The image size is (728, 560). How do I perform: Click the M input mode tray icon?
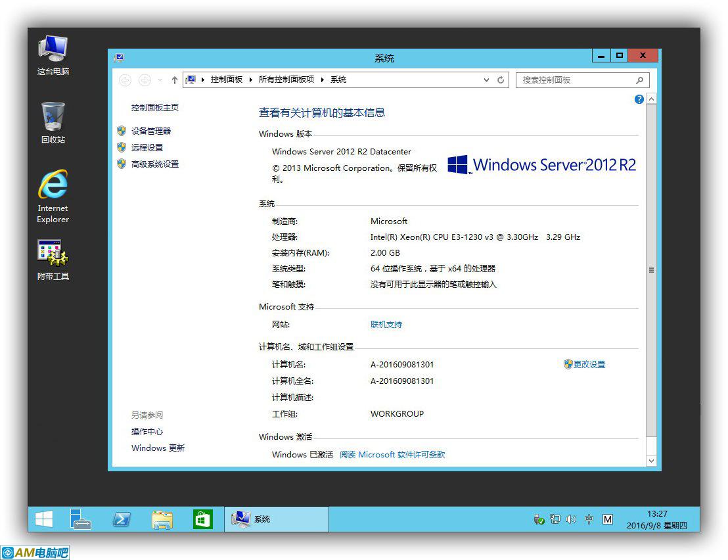pos(608,519)
